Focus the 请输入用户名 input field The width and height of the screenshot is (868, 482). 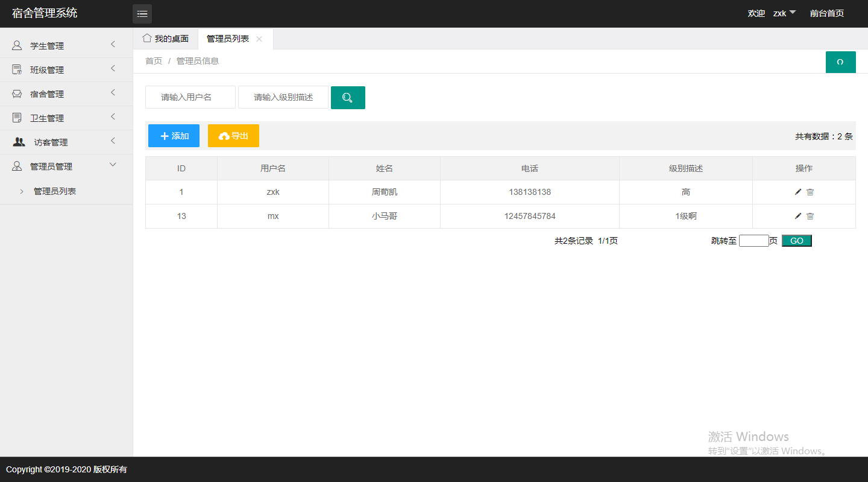coord(190,97)
